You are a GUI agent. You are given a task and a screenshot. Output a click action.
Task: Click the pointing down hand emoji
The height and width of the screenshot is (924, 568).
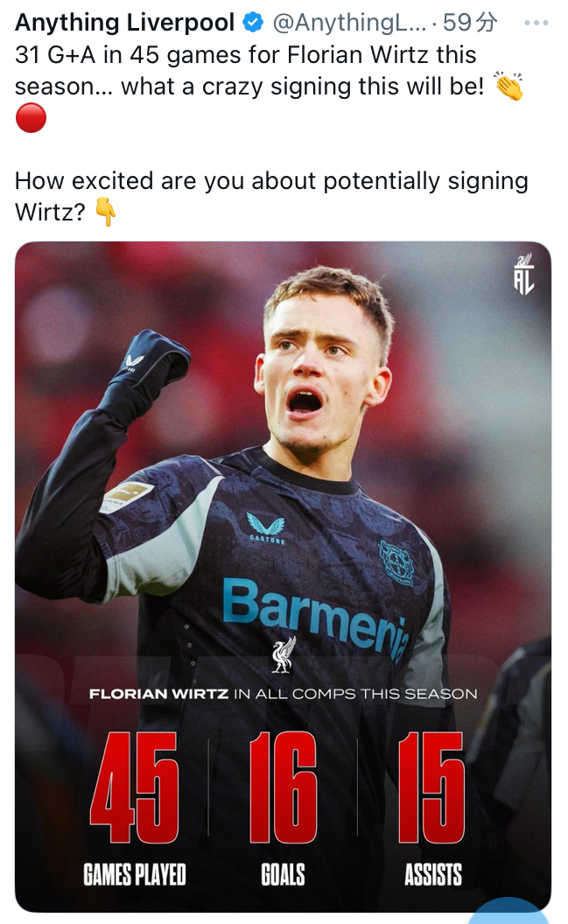(x=106, y=212)
